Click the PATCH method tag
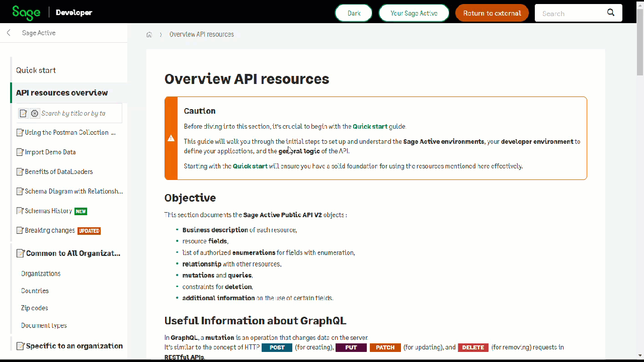644x362 pixels. tap(385, 347)
